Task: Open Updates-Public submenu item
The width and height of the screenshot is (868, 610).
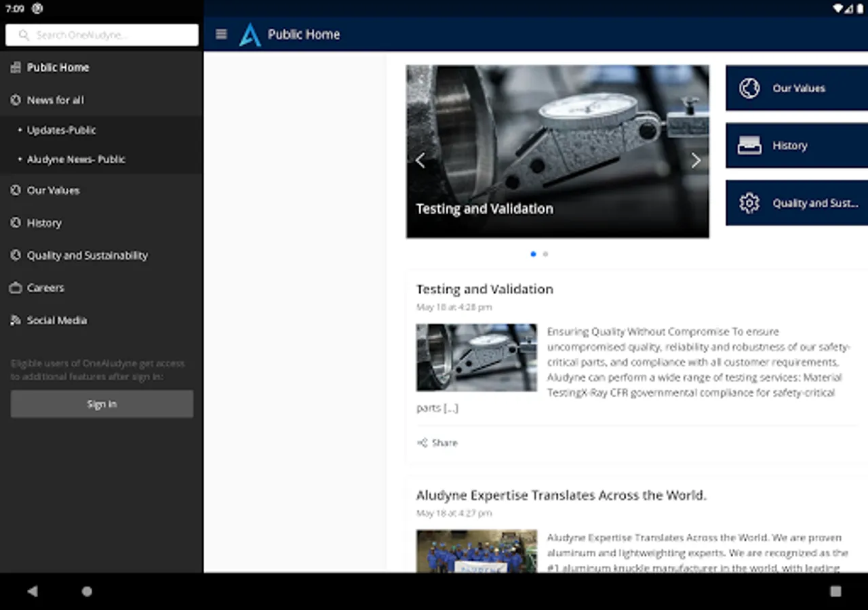Action: tap(102, 130)
